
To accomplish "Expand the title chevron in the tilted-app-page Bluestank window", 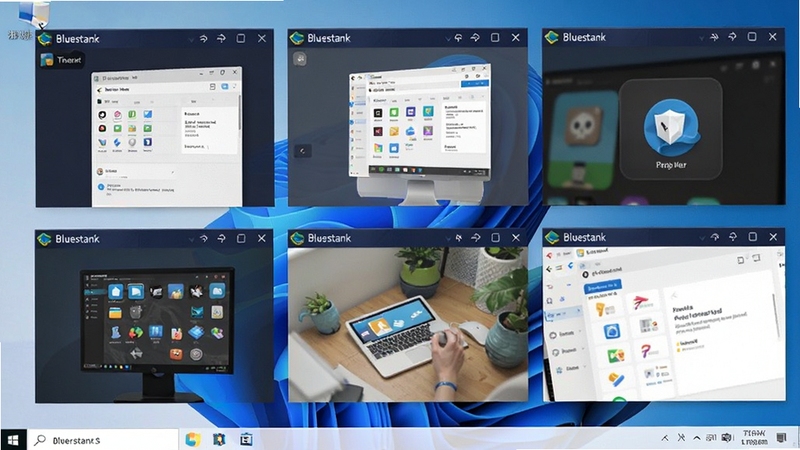I will 702,237.
